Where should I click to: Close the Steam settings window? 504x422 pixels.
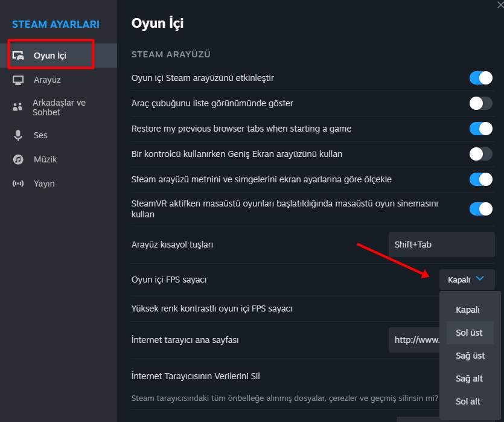pos(500,4)
